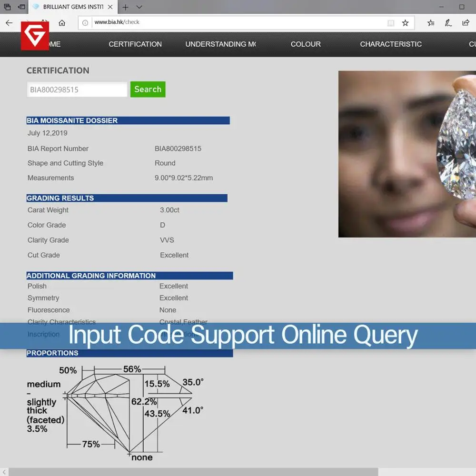Viewport: 476px width, 476px height.
Task: Click the report number value BIA800298515
Action: [x=178, y=149]
